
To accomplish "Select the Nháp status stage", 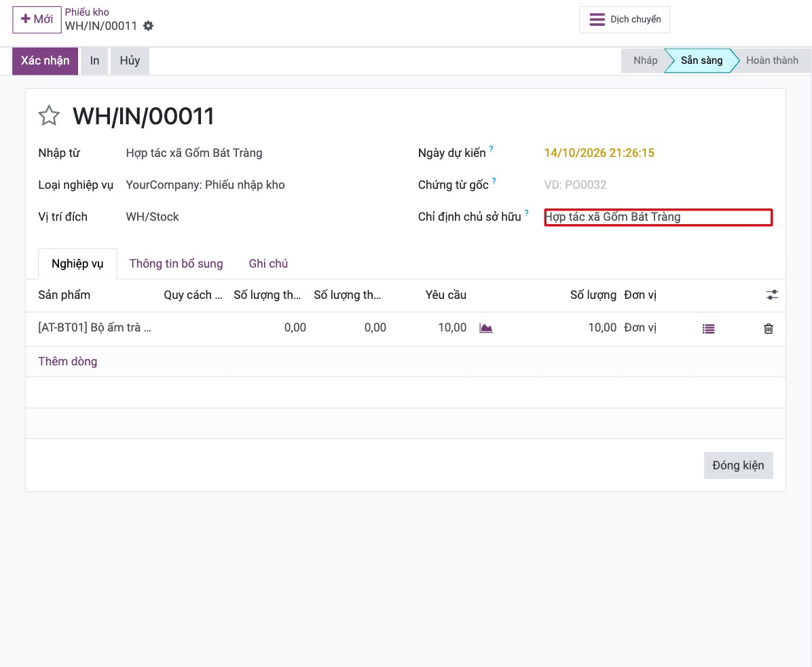I will [x=645, y=60].
